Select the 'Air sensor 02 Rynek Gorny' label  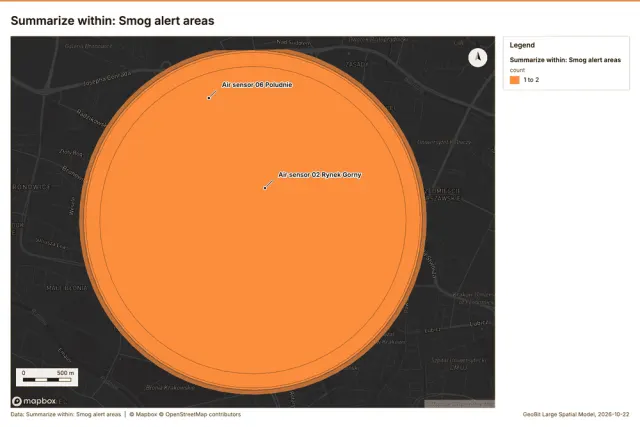tap(320, 175)
